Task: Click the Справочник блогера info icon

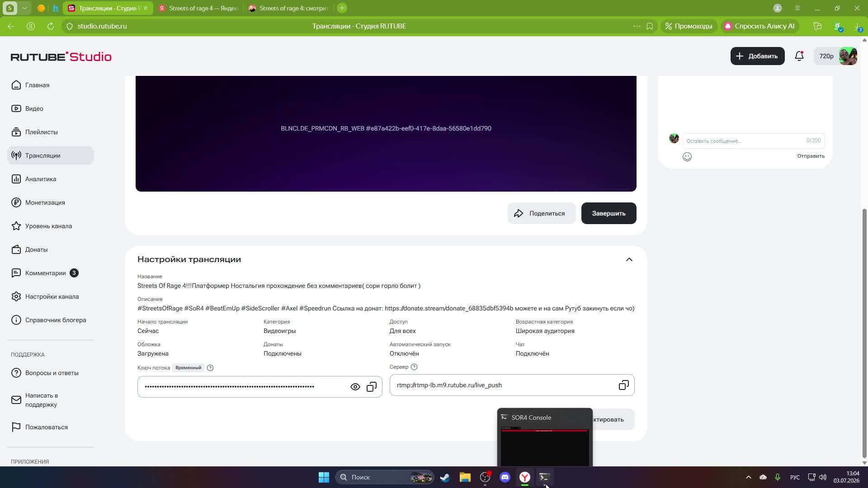Action: (x=16, y=320)
